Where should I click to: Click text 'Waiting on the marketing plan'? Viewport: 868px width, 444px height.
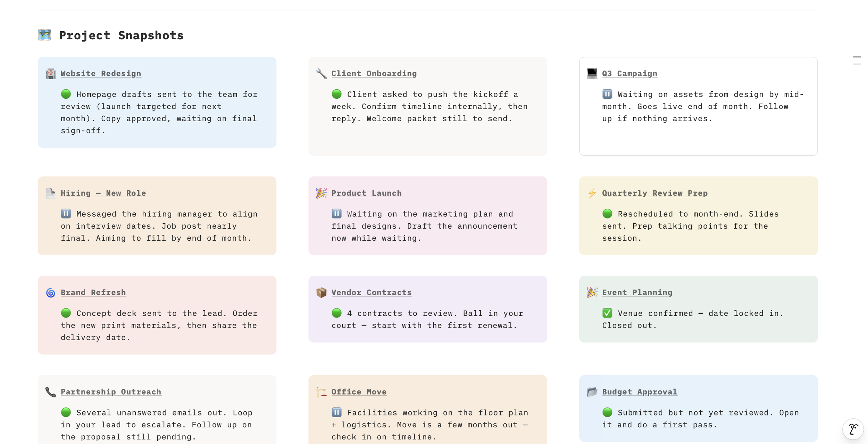click(420, 214)
